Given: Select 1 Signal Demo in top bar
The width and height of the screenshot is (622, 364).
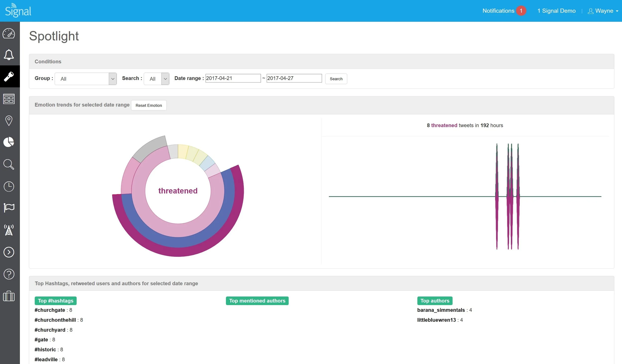Looking at the screenshot, I should click(x=556, y=11).
